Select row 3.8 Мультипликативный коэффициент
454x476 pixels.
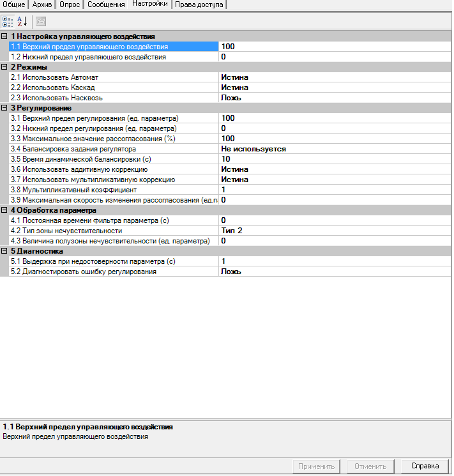[x=114, y=190]
